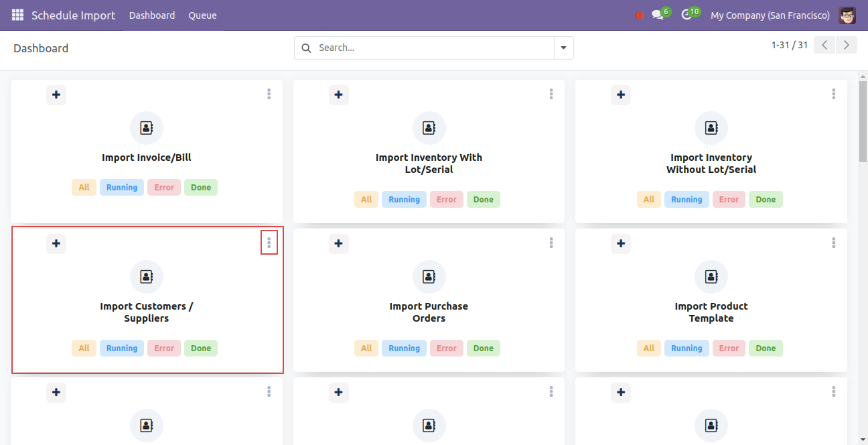This screenshot has height=445, width=868.
Task: Show Error on Import Customers / Suppliers
Action: click(x=164, y=348)
